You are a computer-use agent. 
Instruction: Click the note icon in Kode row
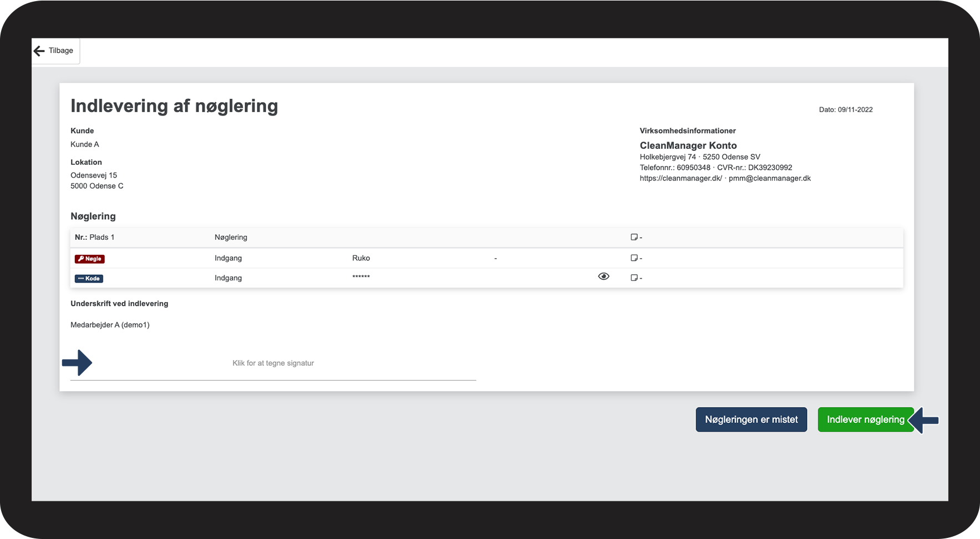[x=634, y=278]
